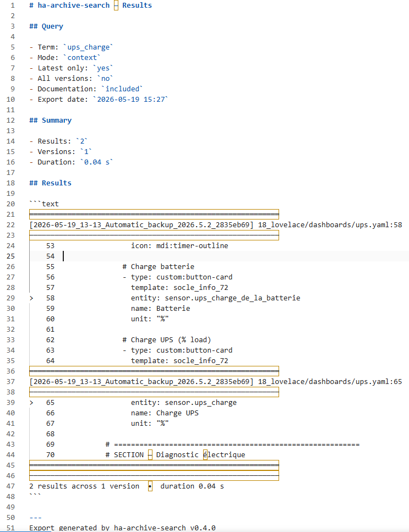
Task: Click the text cursor on snippet line 54
Action: click(63, 256)
